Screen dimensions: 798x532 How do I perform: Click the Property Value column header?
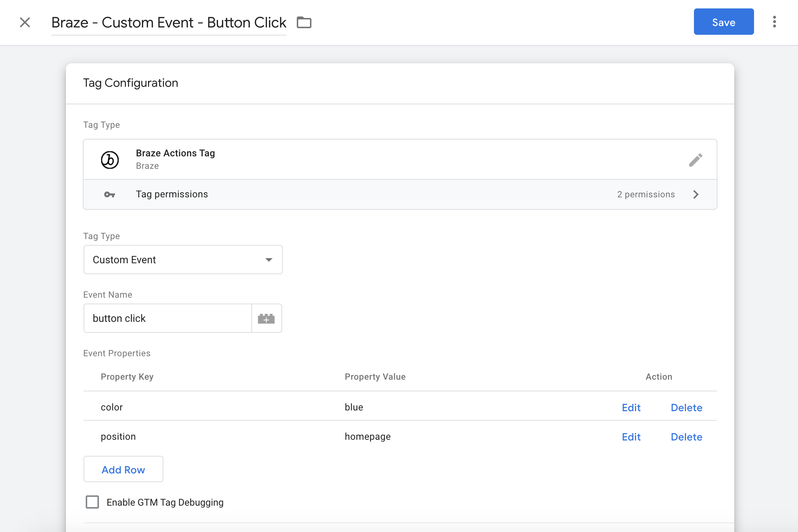click(375, 377)
